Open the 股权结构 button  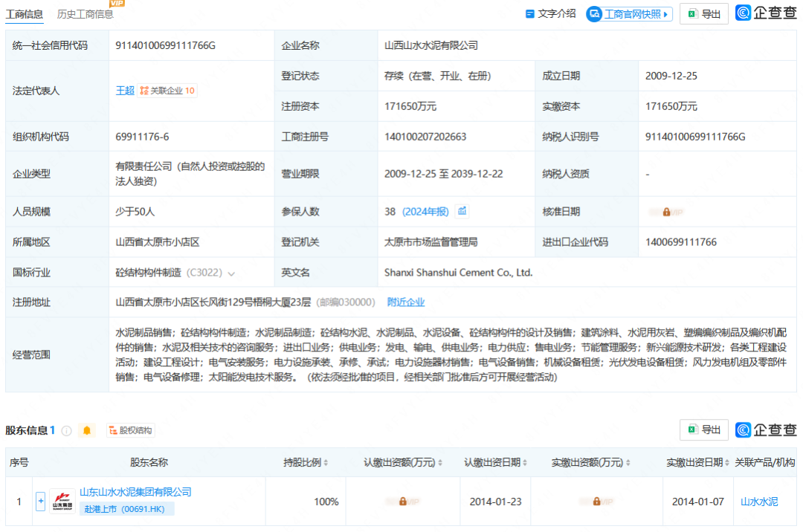pyautogui.click(x=131, y=431)
